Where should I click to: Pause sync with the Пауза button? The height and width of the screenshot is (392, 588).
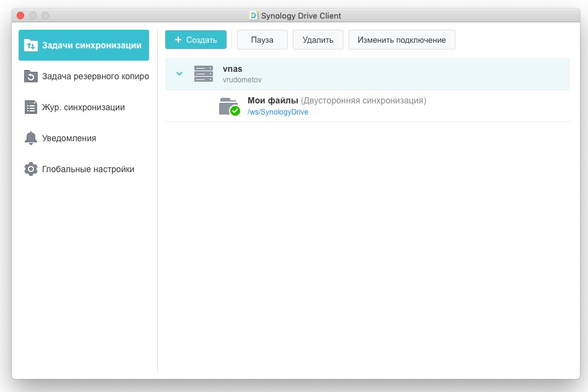point(262,40)
